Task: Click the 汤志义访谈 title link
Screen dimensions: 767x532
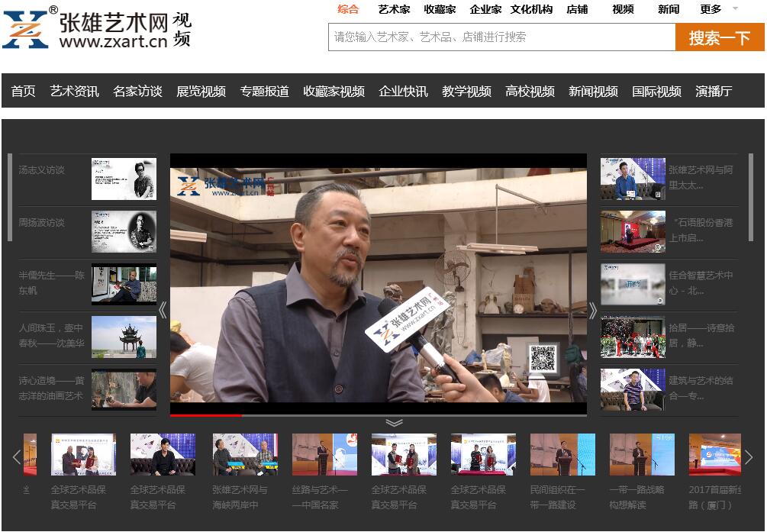Action: click(41, 170)
